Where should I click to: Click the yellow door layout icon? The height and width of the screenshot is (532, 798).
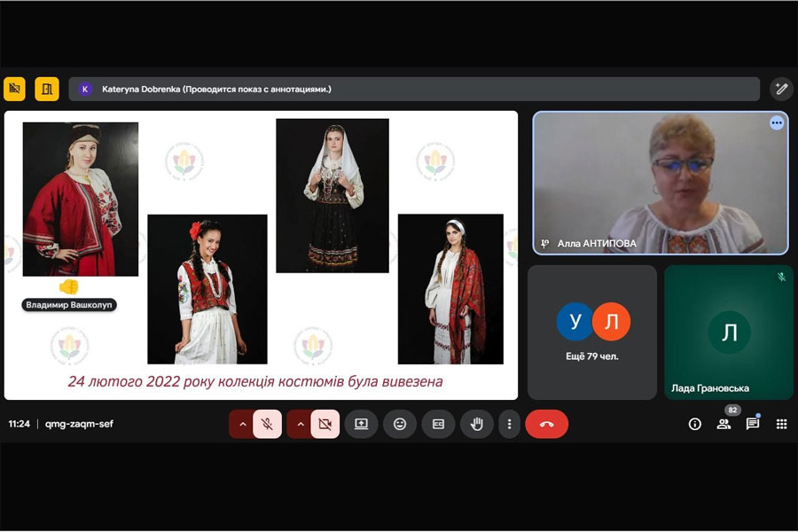(47, 89)
